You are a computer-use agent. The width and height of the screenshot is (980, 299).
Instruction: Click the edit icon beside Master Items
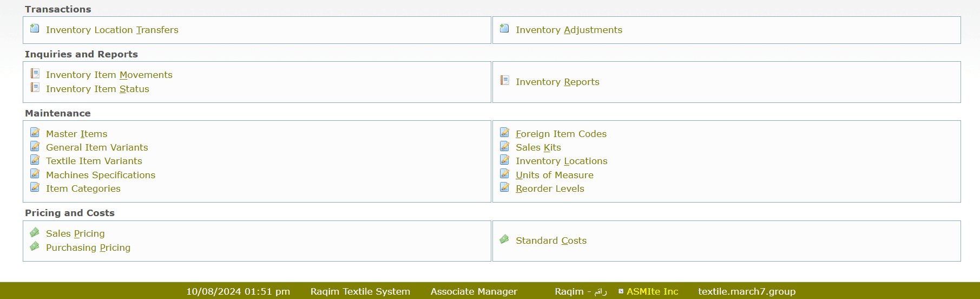click(x=35, y=133)
